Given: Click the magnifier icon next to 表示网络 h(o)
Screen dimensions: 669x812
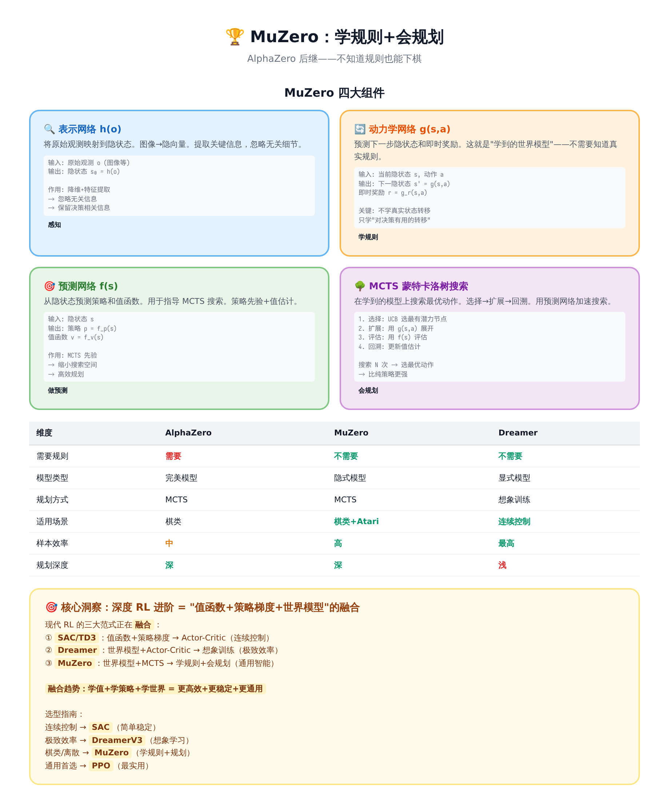Looking at the screenshot, I should [49, 129].
